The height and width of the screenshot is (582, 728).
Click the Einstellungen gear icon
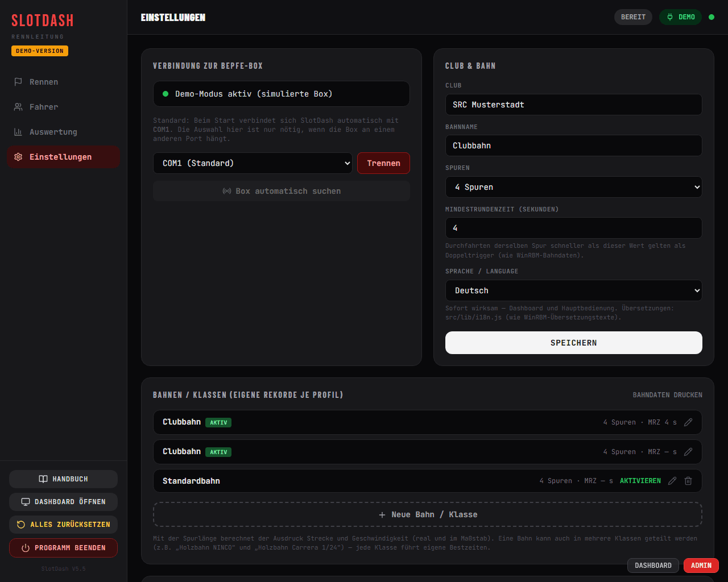[18, 157]
